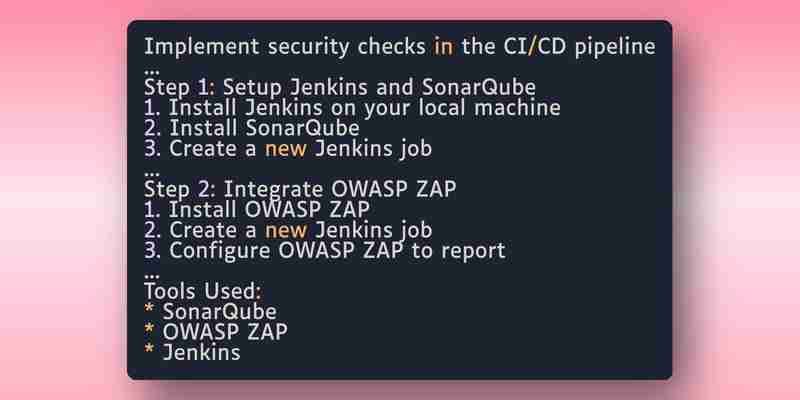Click the "2. Install SonarQube" line

pos(252,129)
